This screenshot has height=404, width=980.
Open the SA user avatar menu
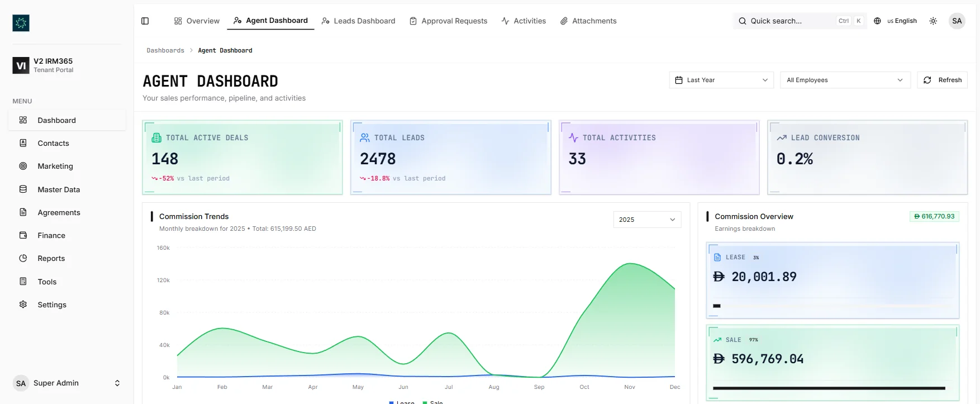click(957, 21)
